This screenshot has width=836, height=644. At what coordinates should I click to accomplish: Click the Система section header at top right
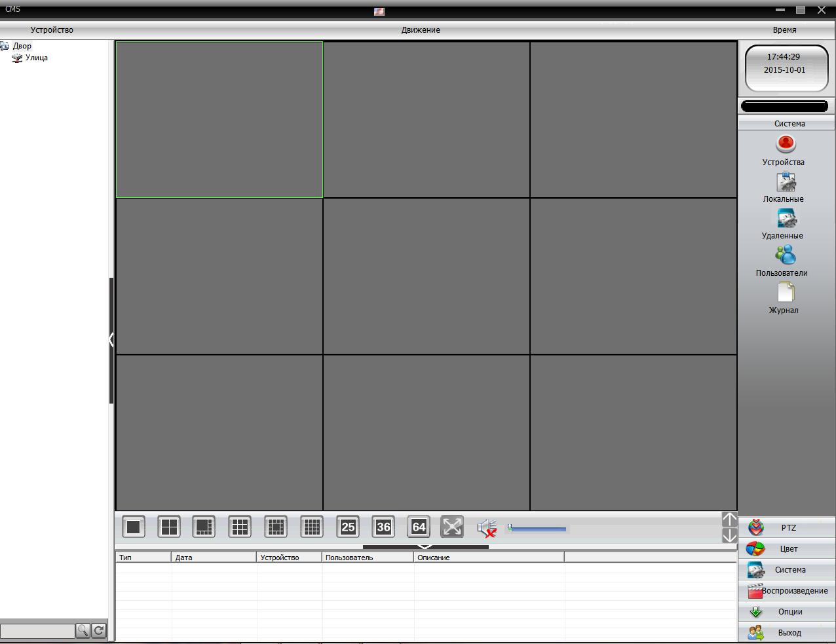(787, 123)
